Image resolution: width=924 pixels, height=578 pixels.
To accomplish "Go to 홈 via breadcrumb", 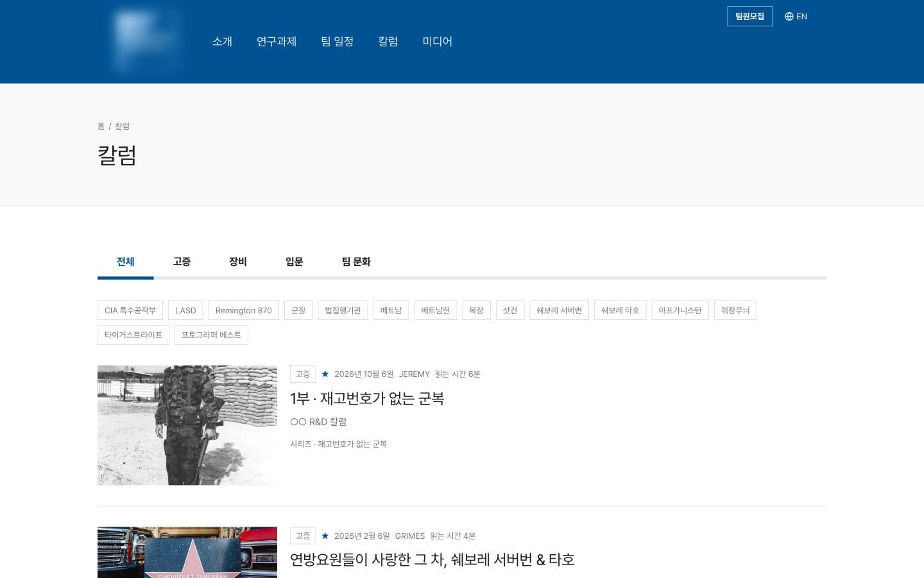I will 101,126.
